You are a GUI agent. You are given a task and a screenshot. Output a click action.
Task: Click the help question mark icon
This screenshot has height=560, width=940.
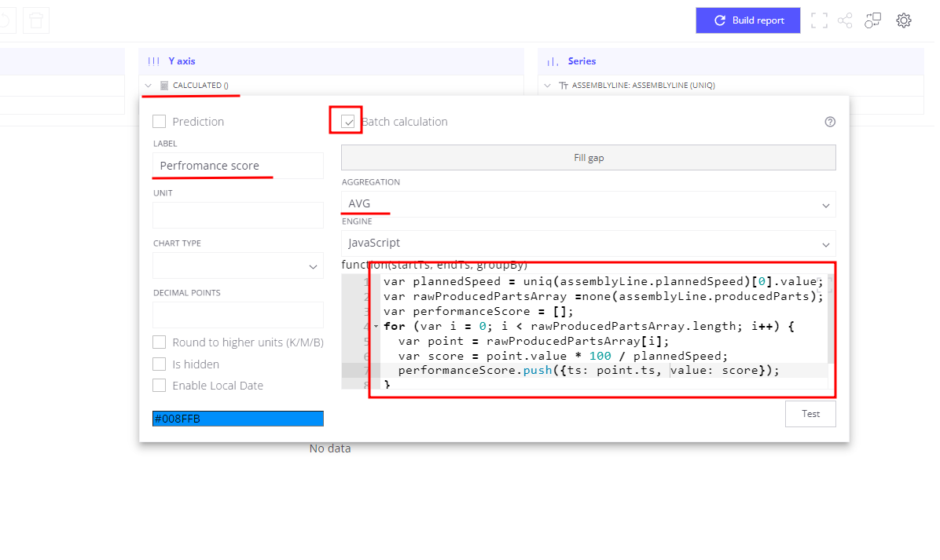pyautogui.click(x=830, y=122)
